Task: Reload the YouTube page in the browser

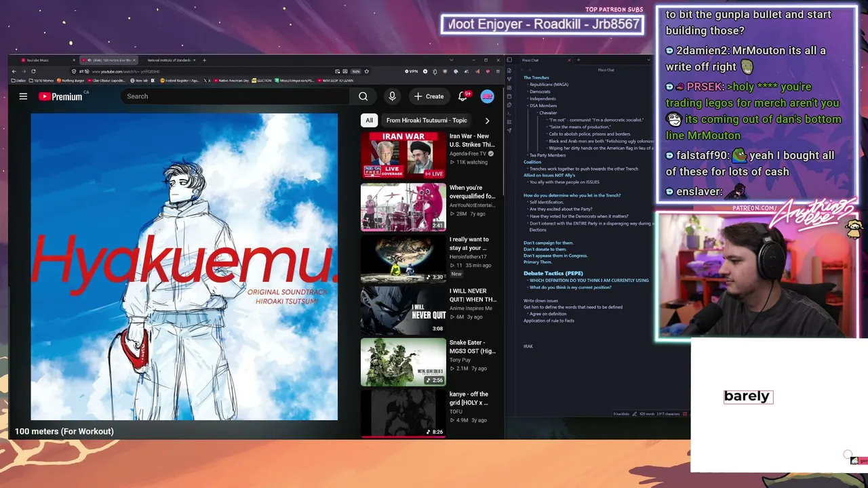Action: [x=33, y=71]
